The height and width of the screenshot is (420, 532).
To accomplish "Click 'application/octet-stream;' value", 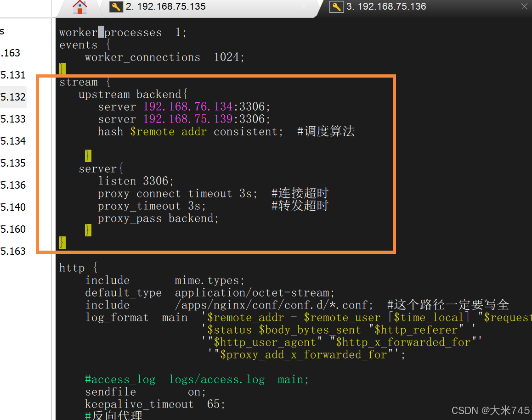I will click(255, 292).
